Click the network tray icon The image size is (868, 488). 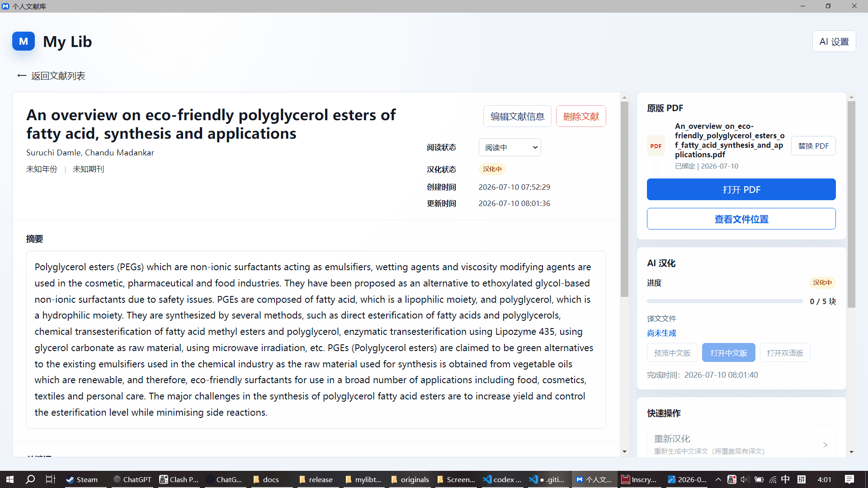tap(773, 479)
